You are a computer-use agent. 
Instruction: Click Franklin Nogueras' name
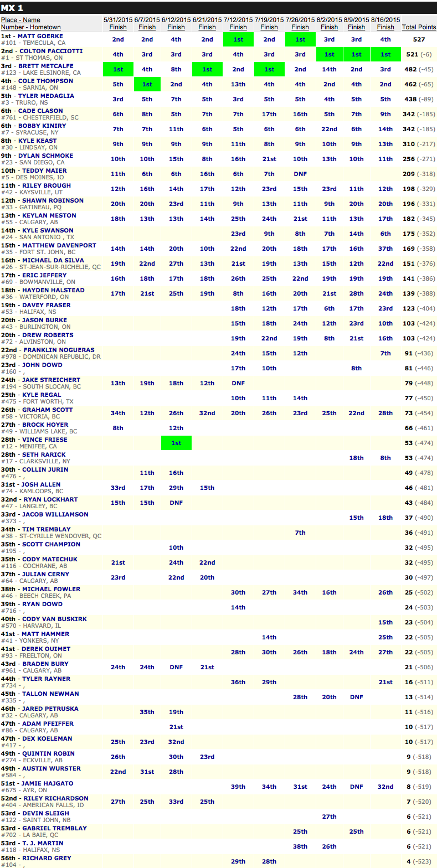59,350
